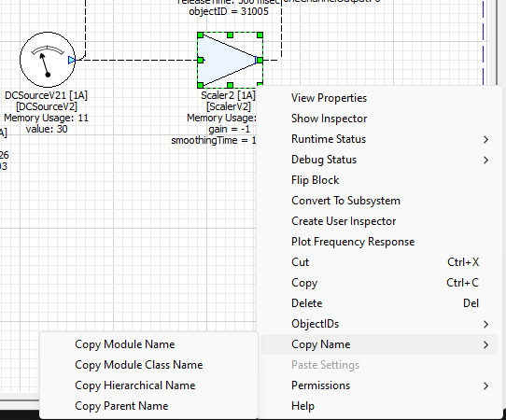The image size is (506, 420).
Task: Open the Runtime Status submenu
Action: coord(379,139)
